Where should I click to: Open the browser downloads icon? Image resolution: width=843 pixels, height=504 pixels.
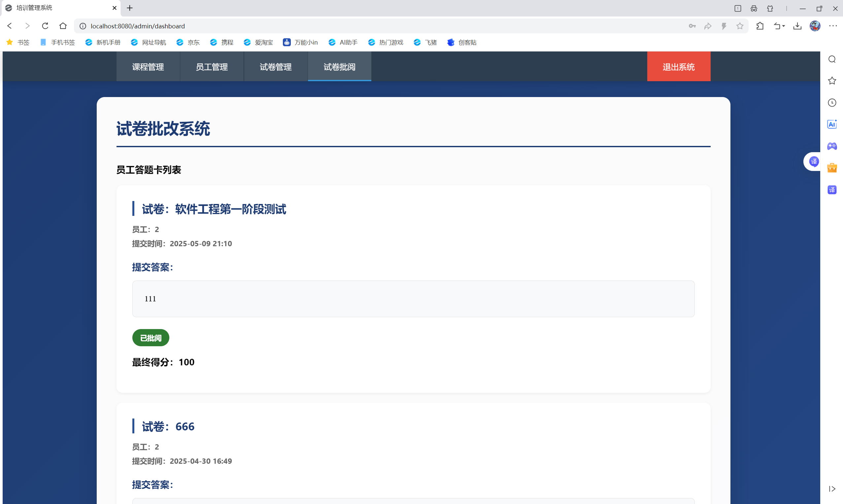click(797, 26)
